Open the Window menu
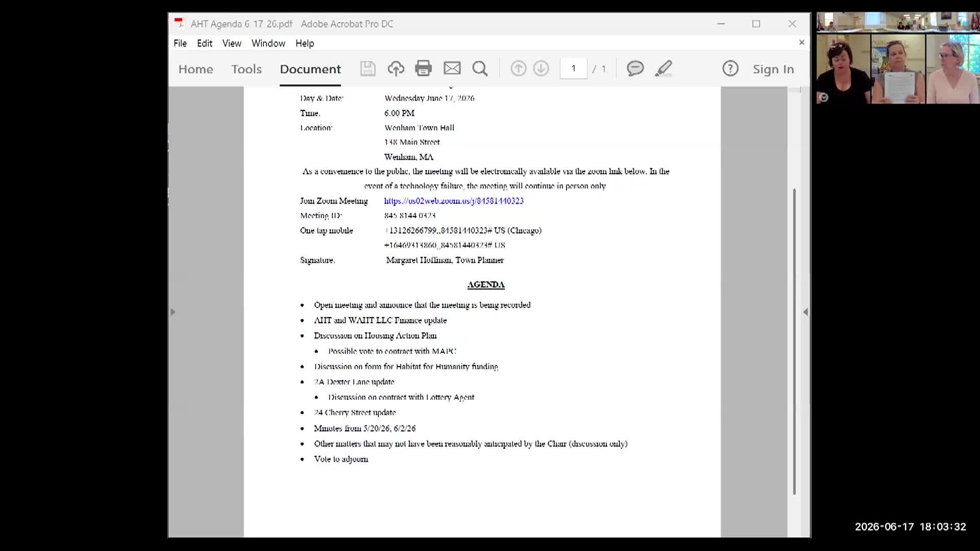980x551 pixels. 268,43
